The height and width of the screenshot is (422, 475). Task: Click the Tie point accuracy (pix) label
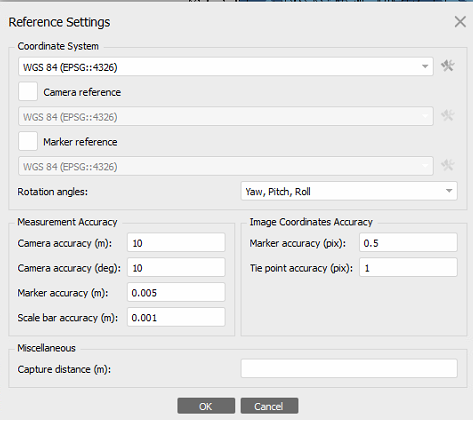coord(301,268)
